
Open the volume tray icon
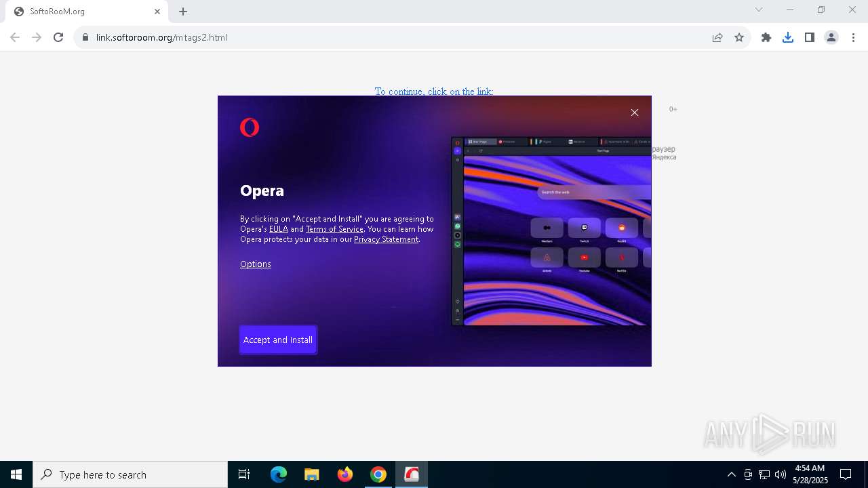[781, 474]
